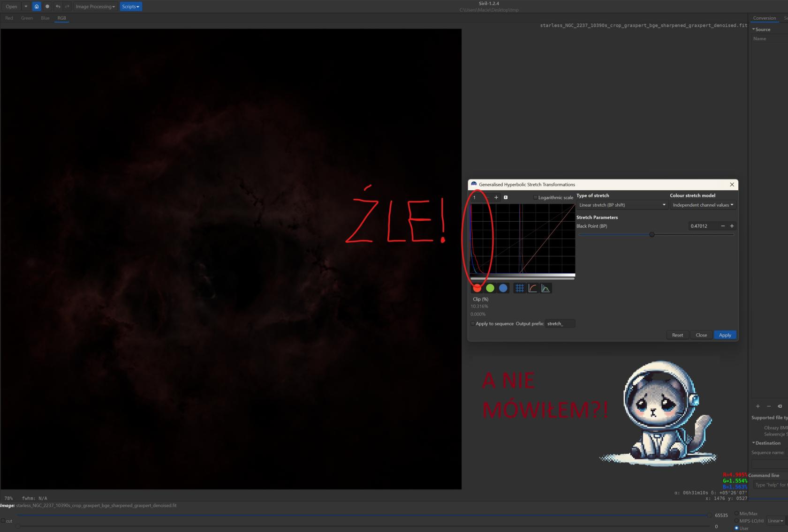Click the Black Point slider handle
This screenshot has height=532, width=788.
652,234
